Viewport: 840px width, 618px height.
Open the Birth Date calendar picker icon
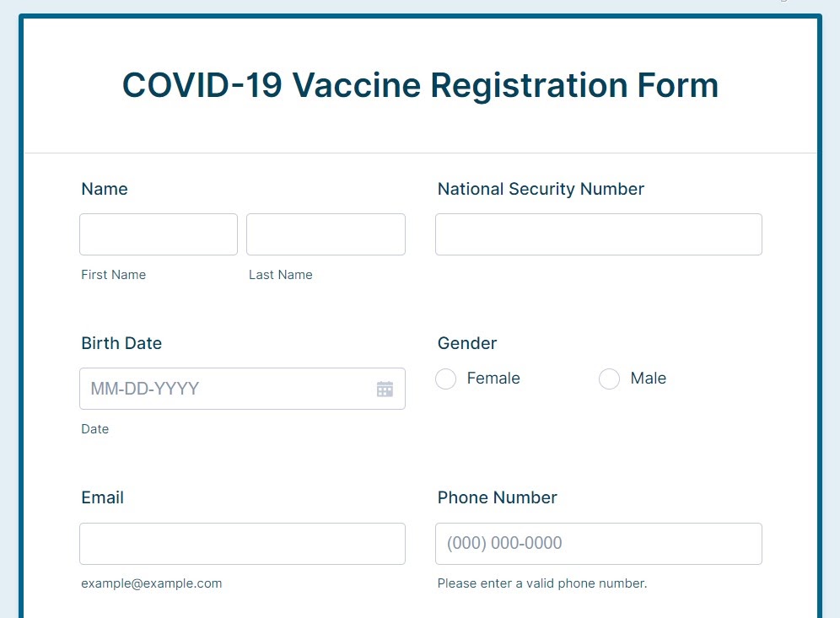[x=385, y=389]
